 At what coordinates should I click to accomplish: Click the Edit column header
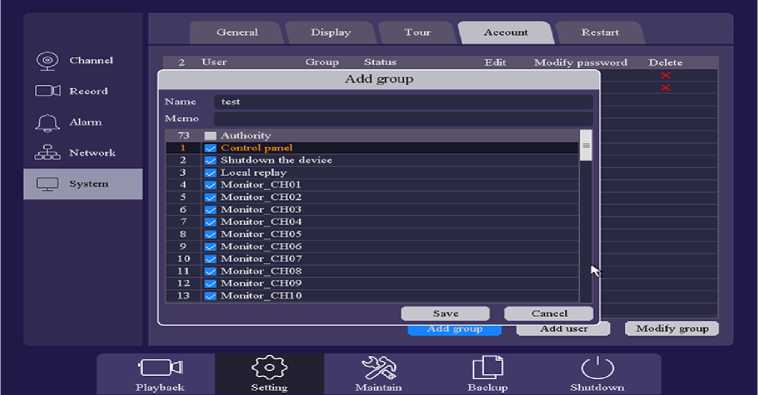click(495, 63)
